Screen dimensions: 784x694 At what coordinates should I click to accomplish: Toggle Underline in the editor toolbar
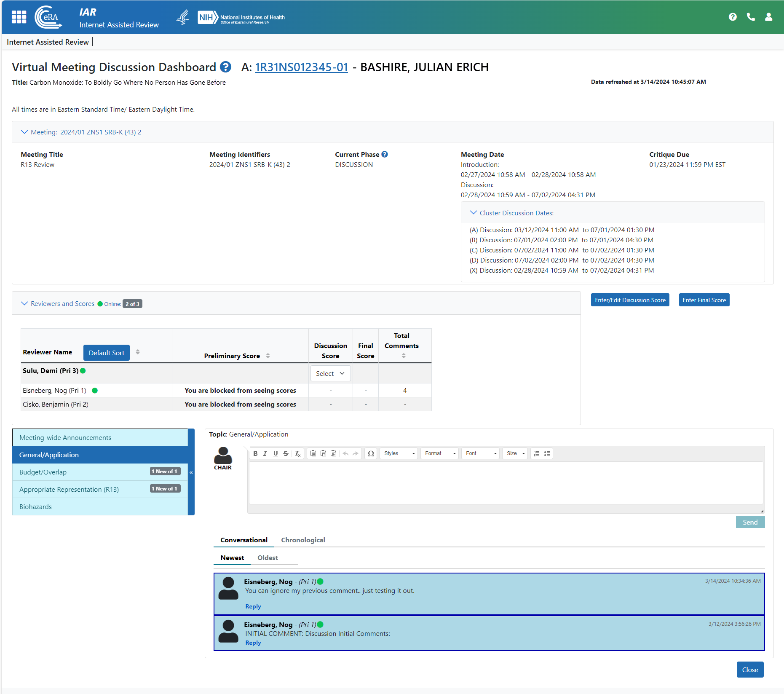pyautogui.click(x=276, y=453)
